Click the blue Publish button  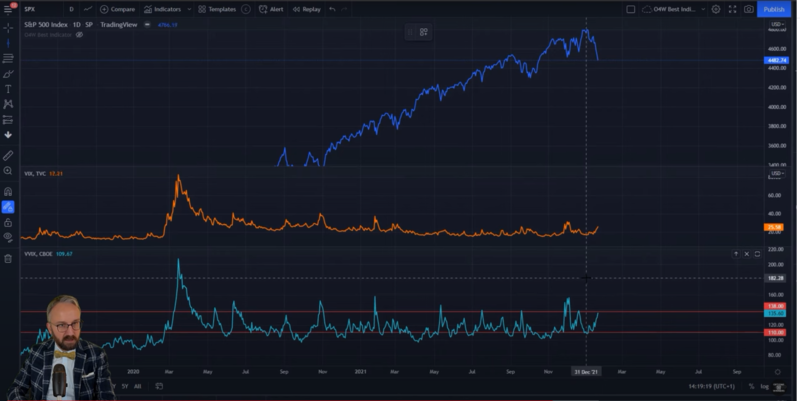tap(774, 9)
